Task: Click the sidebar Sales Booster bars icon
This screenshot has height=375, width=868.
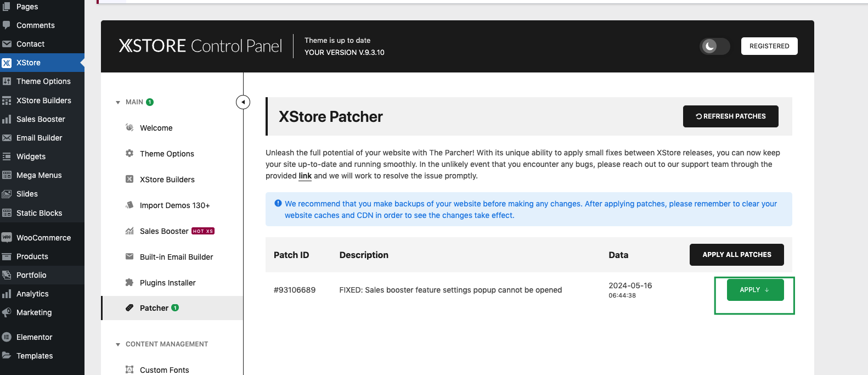Action: pyautogui.click(x=7, y=119)
